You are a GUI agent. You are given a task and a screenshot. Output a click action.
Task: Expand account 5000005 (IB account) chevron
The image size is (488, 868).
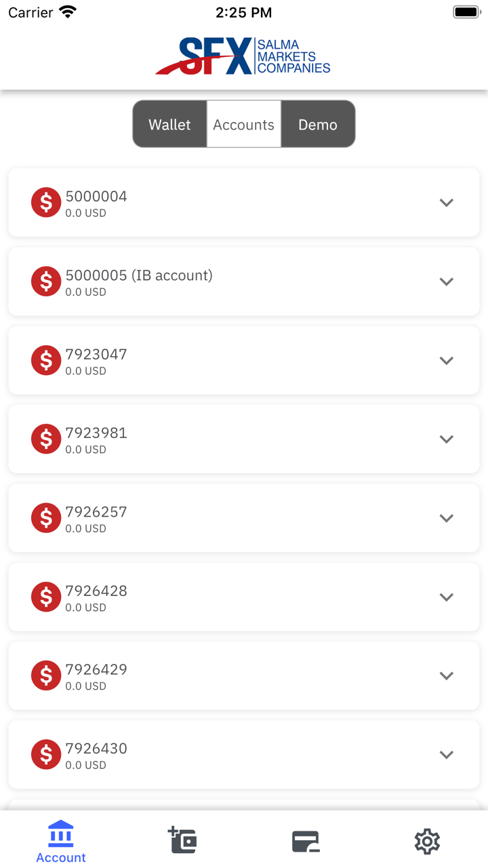coord(446,281)
